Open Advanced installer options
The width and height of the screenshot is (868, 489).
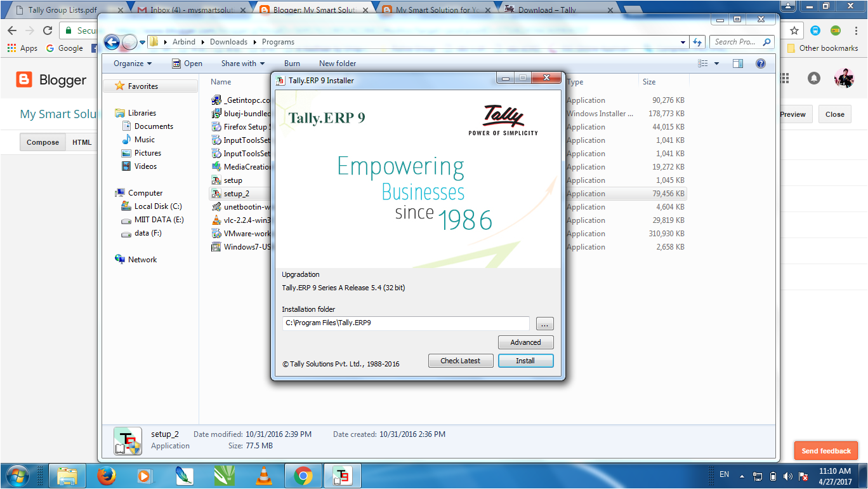[x=525, y=342]
